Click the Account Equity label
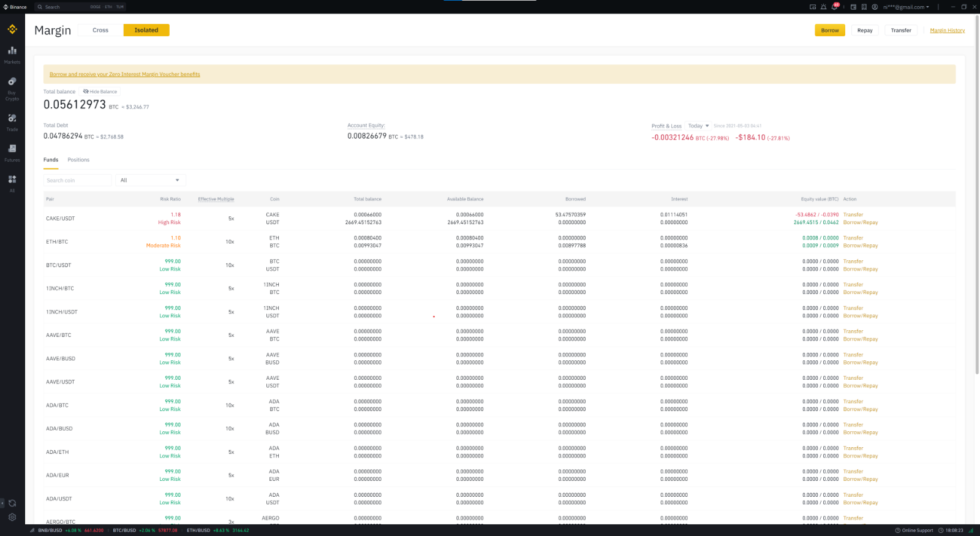 pyautogui.click(x=366, y=126)
